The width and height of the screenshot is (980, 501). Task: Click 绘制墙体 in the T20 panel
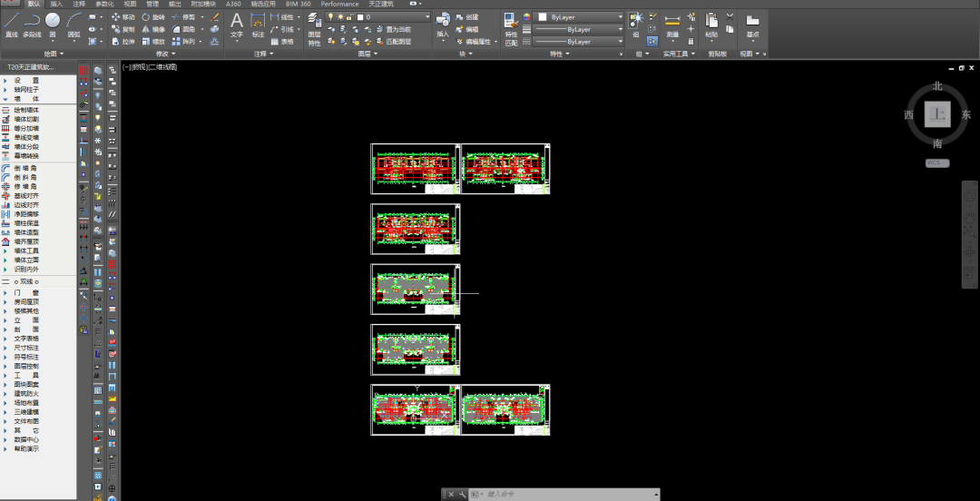[26, 110]
